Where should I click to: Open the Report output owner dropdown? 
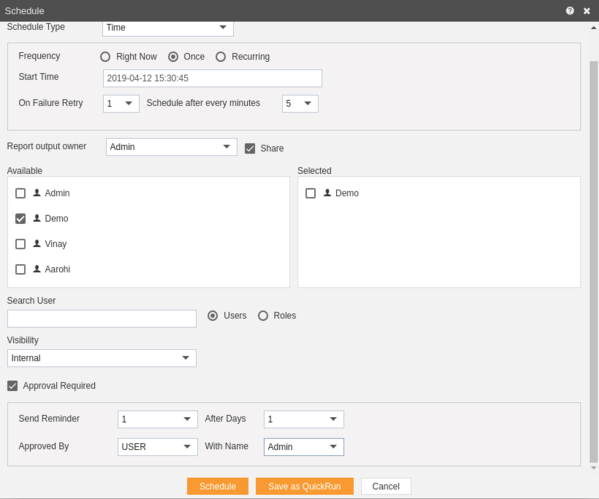pos(172,147)
